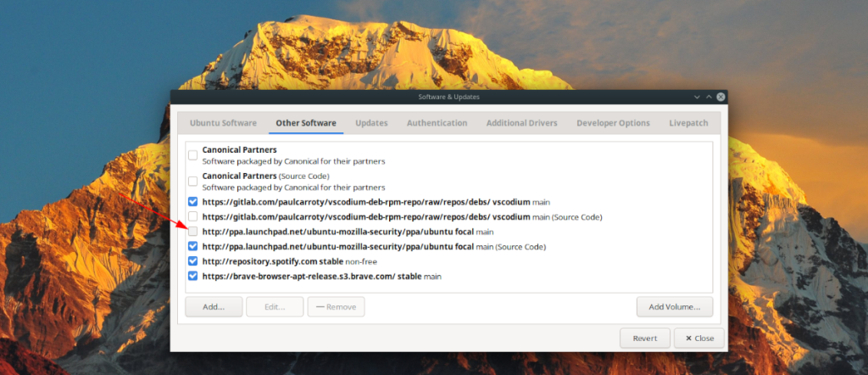
Task: Switch to the Ubuntu Software tab
Action: pos(223,123)
